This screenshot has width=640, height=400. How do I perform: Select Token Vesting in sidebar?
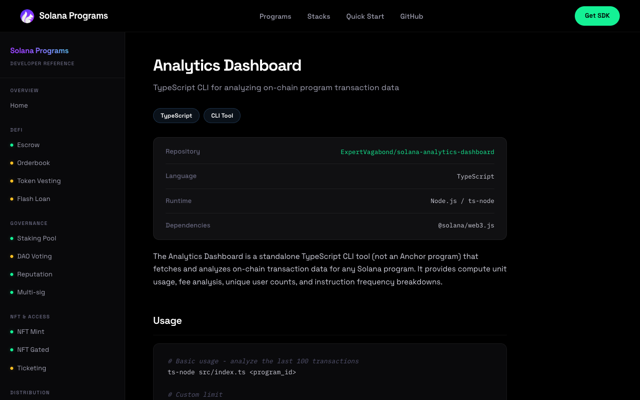click(39, 181)
